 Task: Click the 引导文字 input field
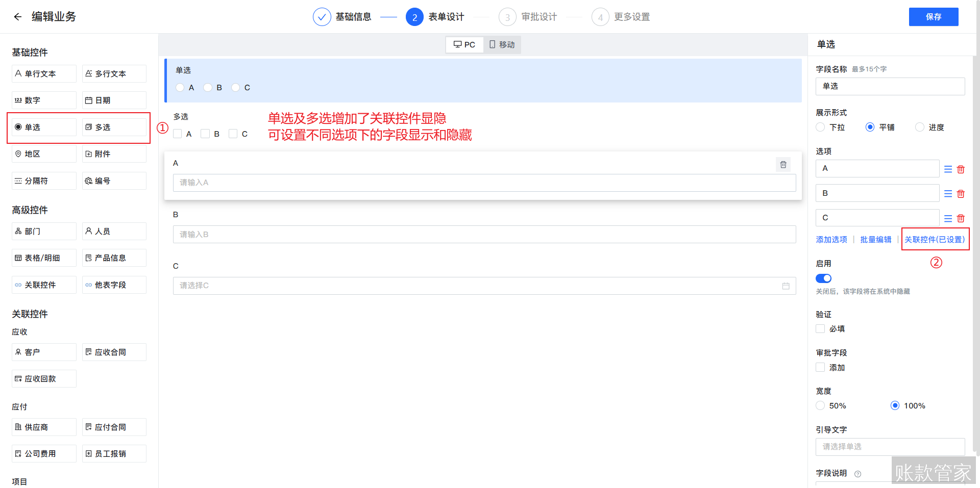coord(890,447)
